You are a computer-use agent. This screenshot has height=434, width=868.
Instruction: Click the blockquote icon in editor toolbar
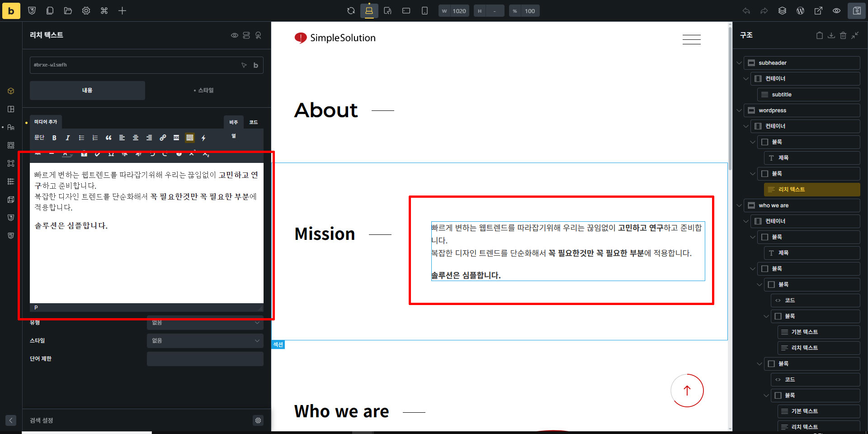[108, 138]
